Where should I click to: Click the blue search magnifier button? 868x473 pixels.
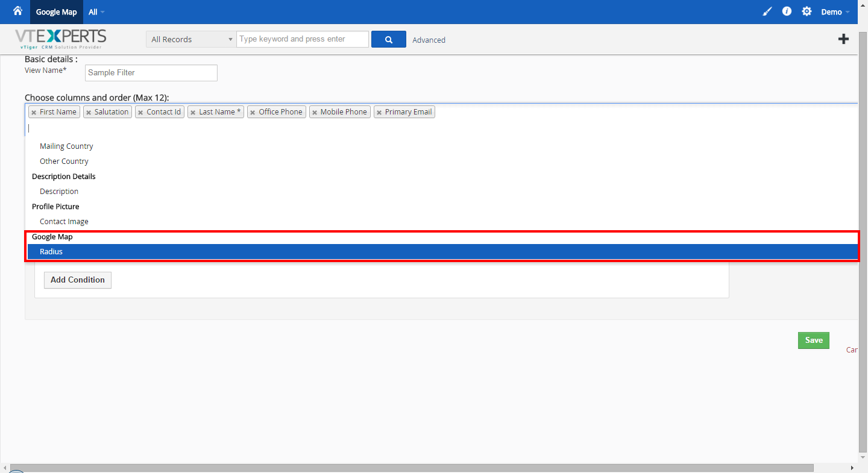[x=389, y=39]
